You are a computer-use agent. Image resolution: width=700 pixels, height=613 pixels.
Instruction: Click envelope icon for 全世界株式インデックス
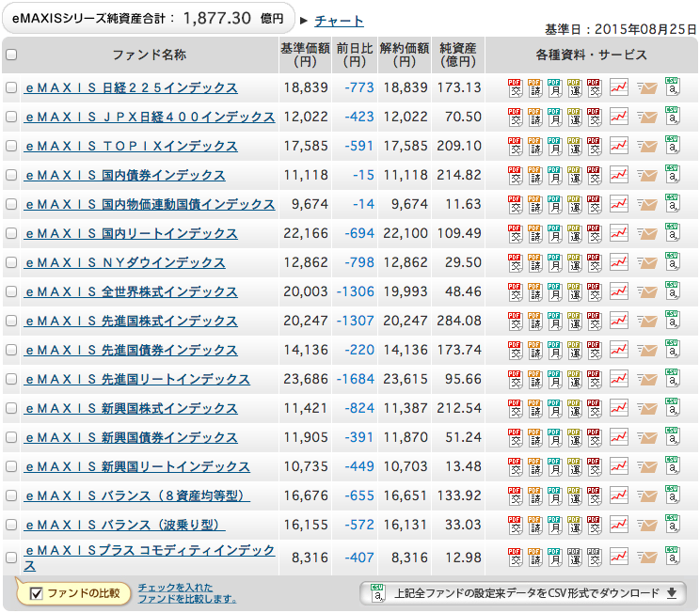[x=646, y=292]
